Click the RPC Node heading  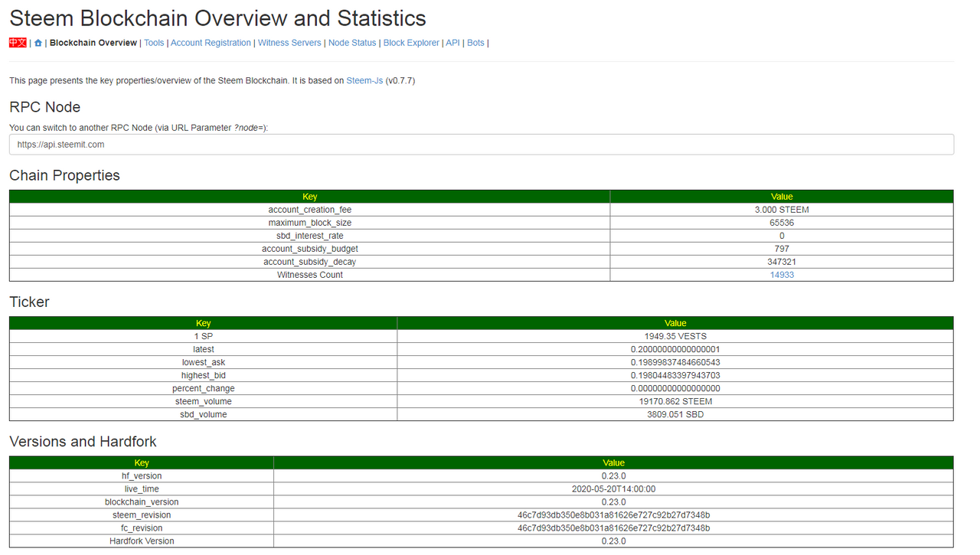point(45,107)
